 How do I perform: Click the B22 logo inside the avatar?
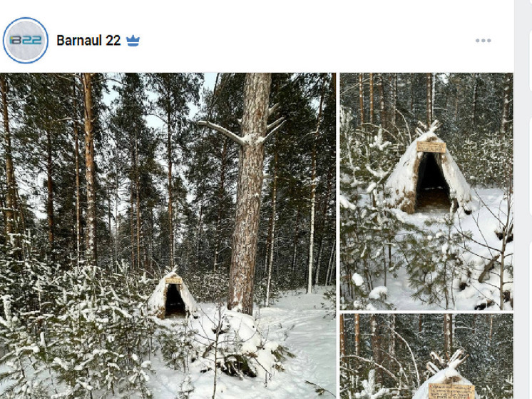pyautogui.click(x=26, y=40)
